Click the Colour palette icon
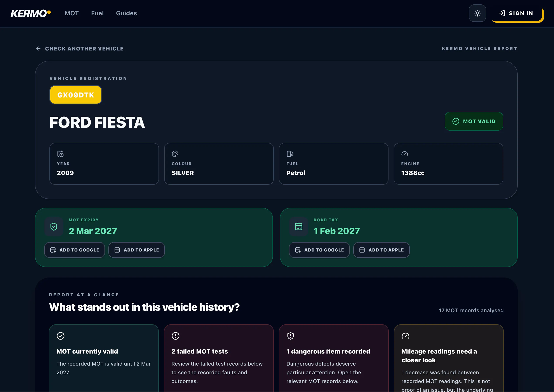 (x=175, y=154)
